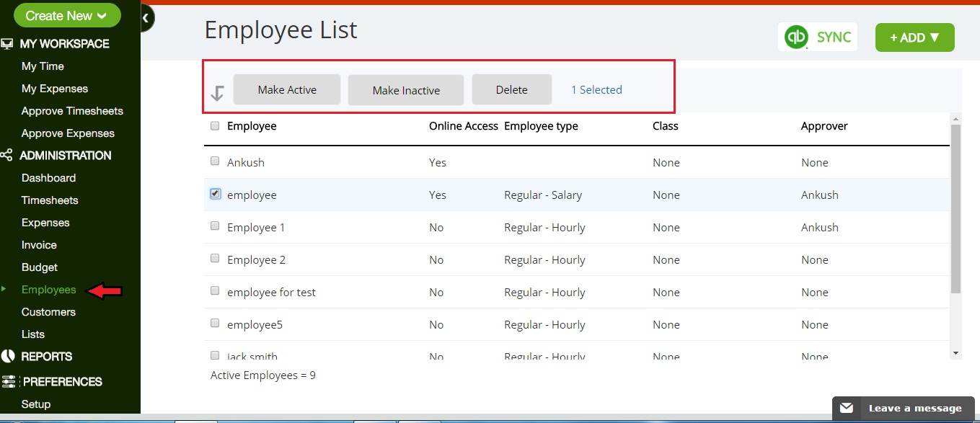Click the Reports pie chart icon
This screenshot has height=423, width=980.
[8, 356]
